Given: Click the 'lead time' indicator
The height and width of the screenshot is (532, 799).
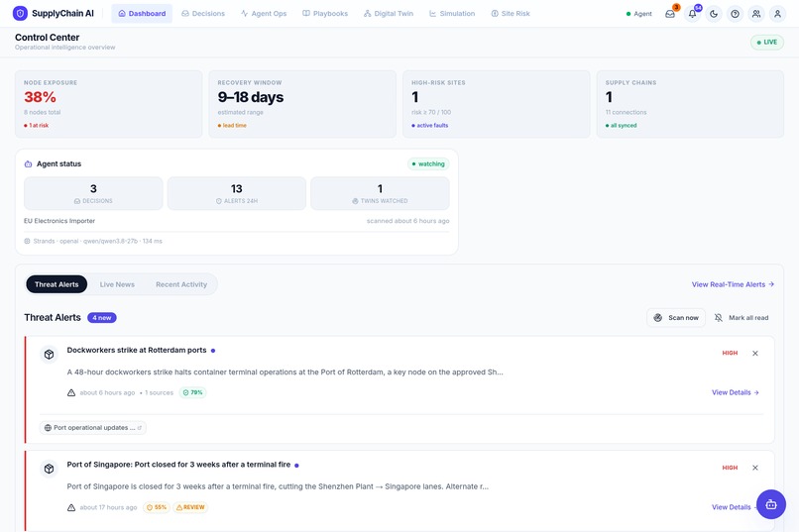Looking at the screenshot, I should pos(232,125).
